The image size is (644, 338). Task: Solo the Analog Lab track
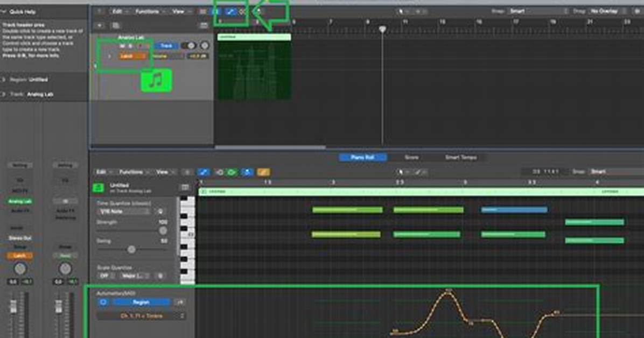coord(131,46)
